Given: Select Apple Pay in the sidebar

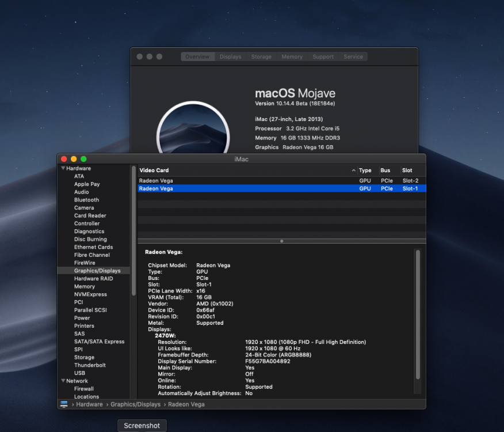Looking at the screenshot, I should pyautogui.click(x=87, y=184).
